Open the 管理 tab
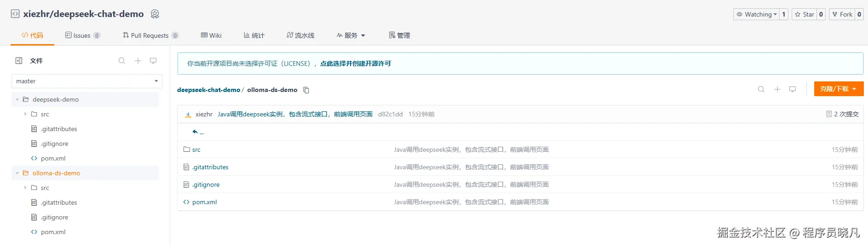This screenshot has height=247, width=868. coord(399,35)
